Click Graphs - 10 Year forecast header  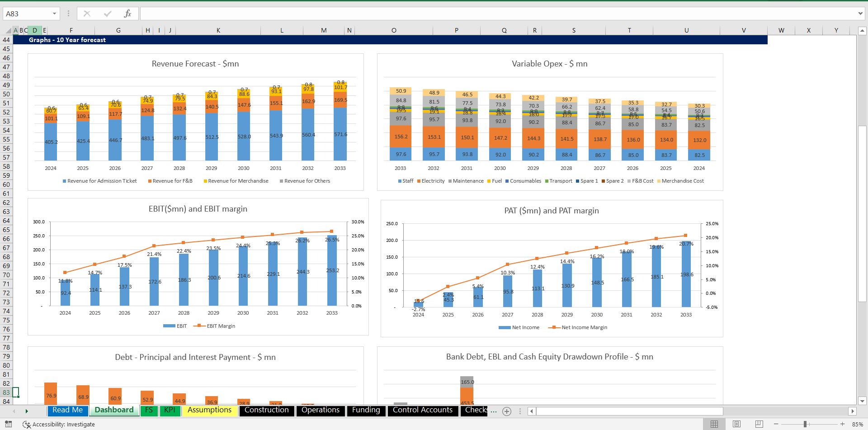pyautogui.click(x=67, y=40)
